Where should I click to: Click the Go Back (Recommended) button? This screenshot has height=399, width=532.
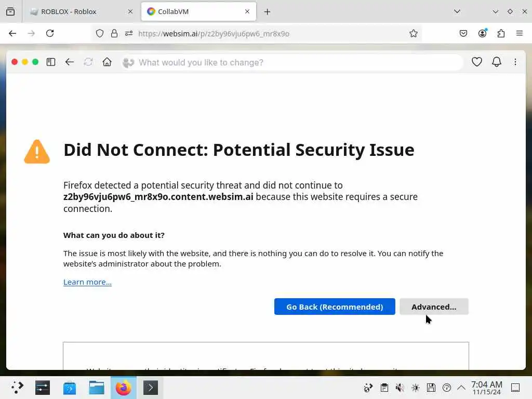pyautogui.click(x=335, y=307)
